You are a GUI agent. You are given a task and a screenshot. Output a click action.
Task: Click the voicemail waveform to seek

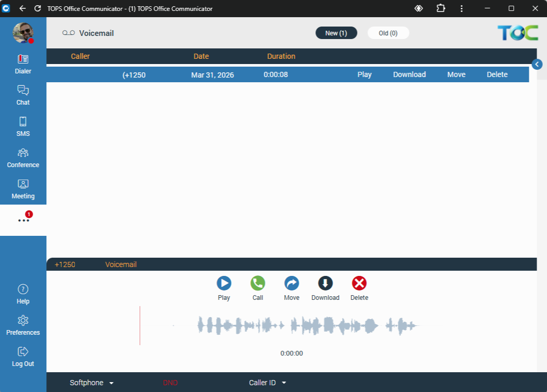pos(307,325)
